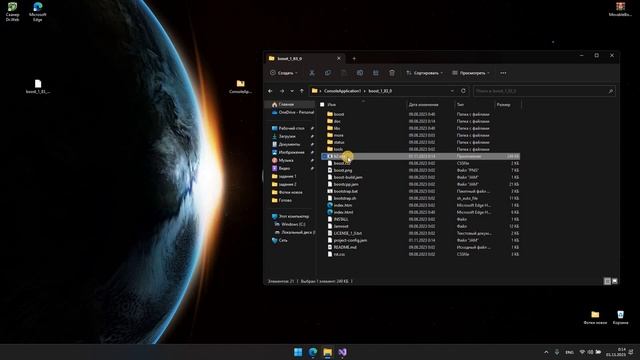Viewport: 640px width, 360px height.
Task: Open Microsoft Edge from the taskbar
Action: pyautogui.click(x=313, y=352)
